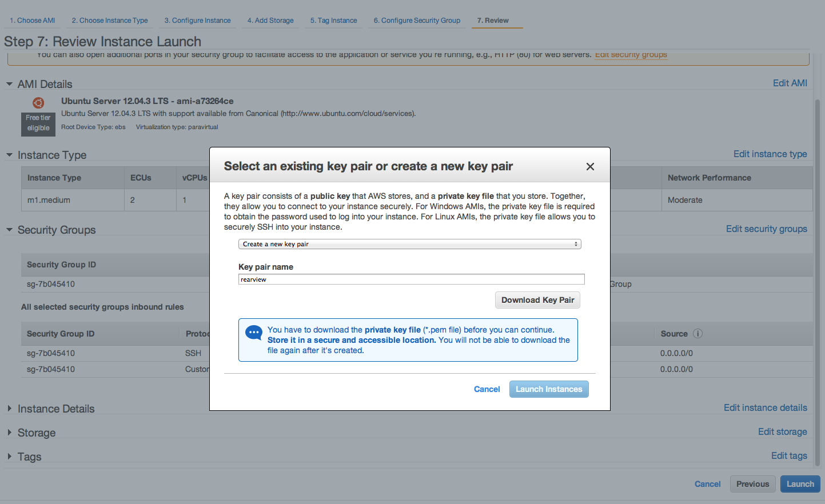Click the Key pair name input field

pos(412,279)
